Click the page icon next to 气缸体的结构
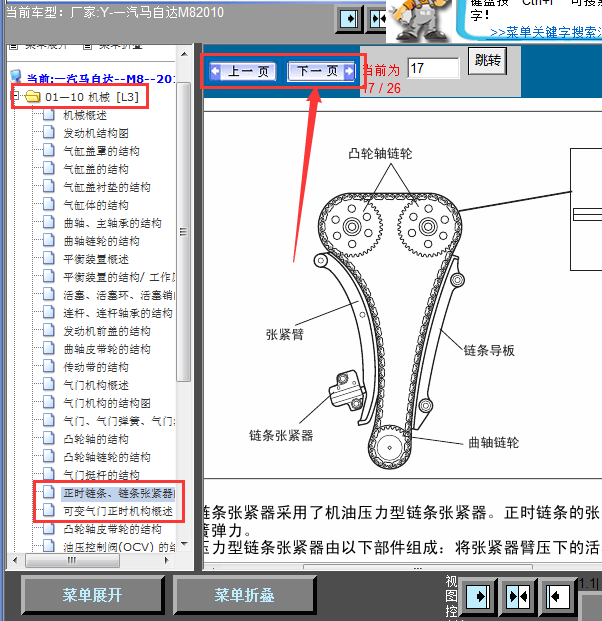 click(x=49, y=205)
